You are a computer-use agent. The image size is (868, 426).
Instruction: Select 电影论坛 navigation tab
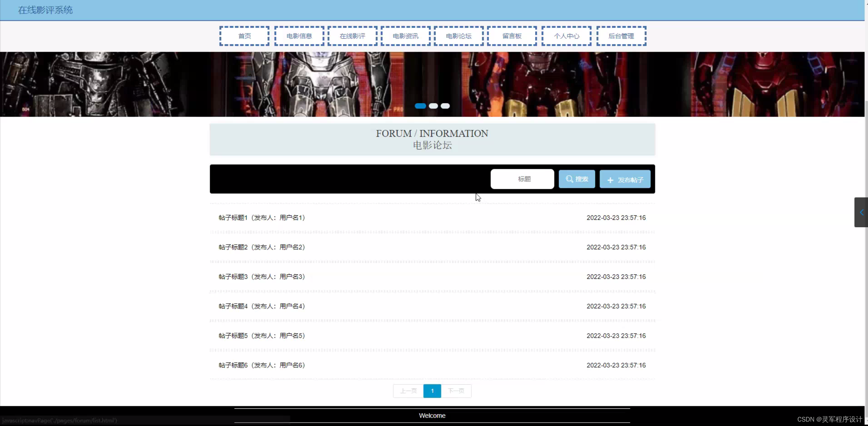458,36
